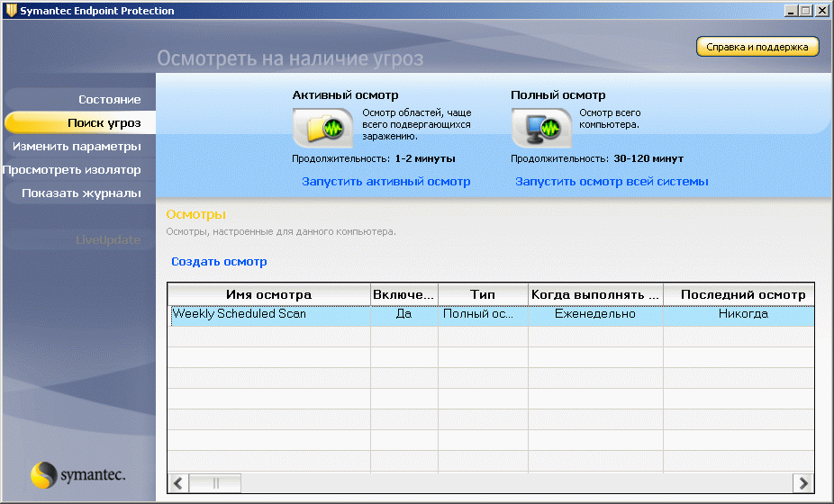Click the Полный ос... type cell
The height and width of the screenshot is (504, 834).
tap(483, 314)
